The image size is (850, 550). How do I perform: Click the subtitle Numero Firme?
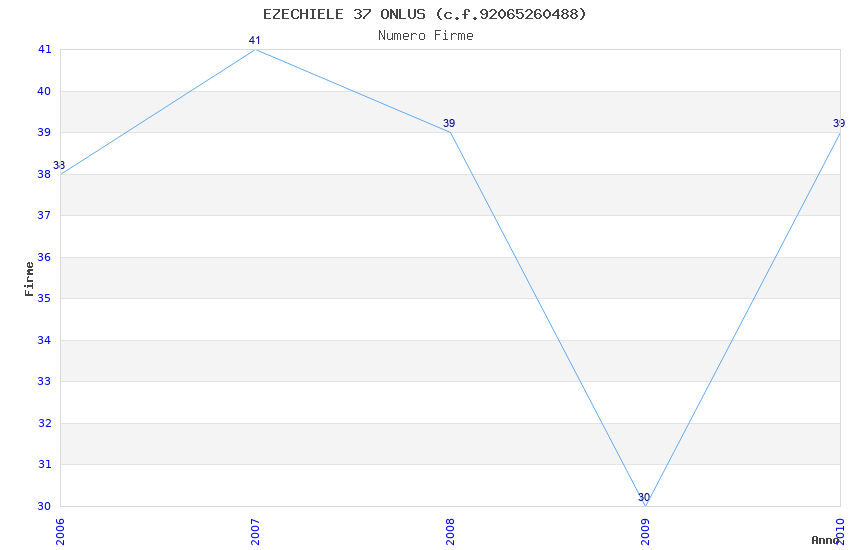[x=426, y=36]
